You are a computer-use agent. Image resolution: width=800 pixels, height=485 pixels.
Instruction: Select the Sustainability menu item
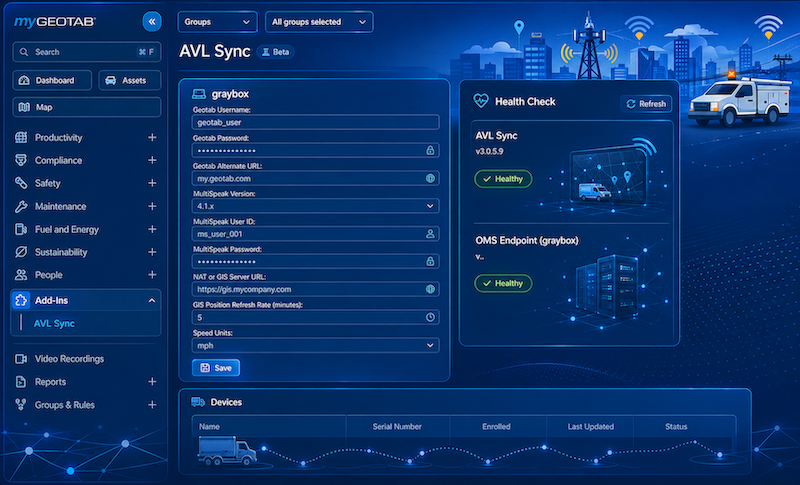pyautogui.click(x=61, y=252)
